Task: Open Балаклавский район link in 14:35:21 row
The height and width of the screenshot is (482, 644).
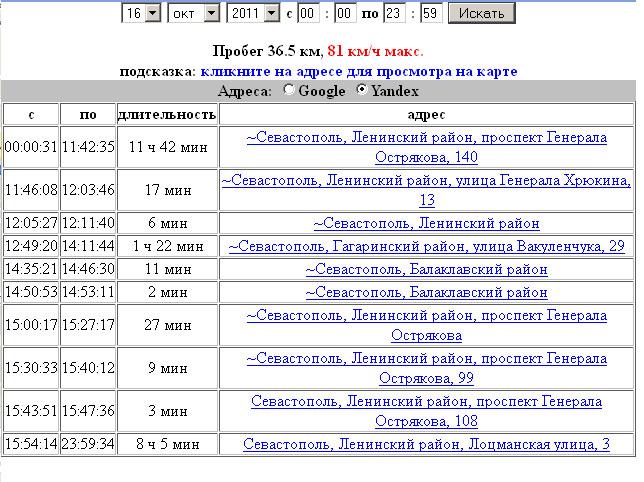Action: tap(426, 269)
